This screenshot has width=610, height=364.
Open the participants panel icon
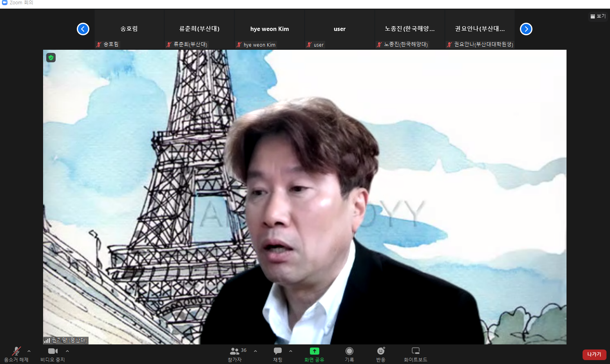235,351
